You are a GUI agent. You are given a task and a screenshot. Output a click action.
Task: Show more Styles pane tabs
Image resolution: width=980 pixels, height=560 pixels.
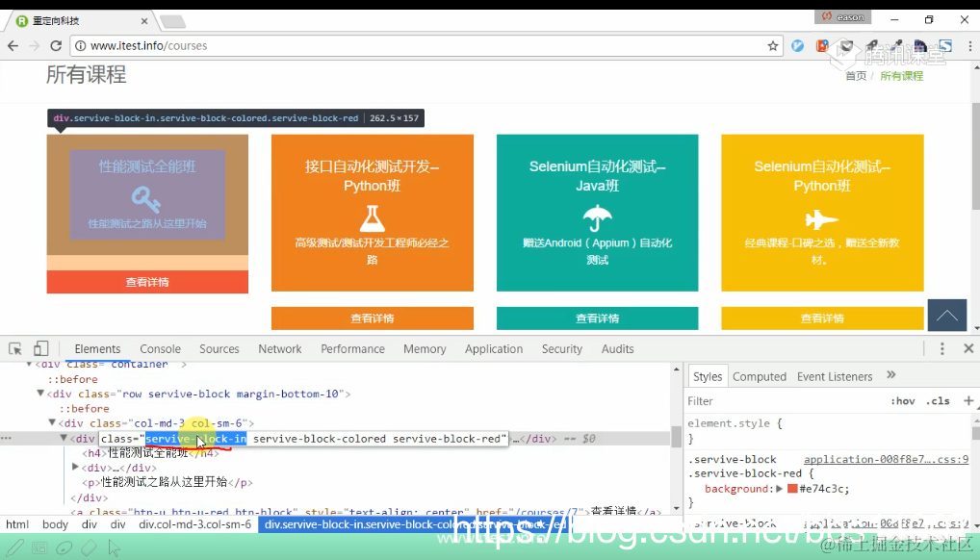[x=891, y=375]
